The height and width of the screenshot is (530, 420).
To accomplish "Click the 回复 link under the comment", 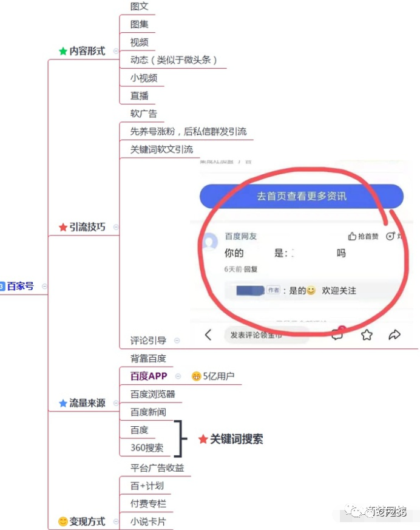I will pyautogui.click(x=251, y=269).
